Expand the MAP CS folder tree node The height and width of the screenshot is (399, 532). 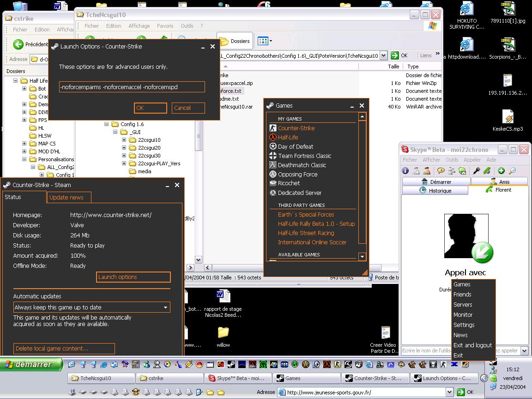[24, 143]
